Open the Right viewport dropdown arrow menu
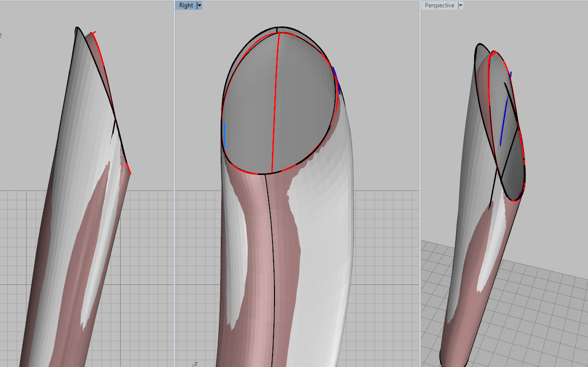588x367 pixels. 199,5
